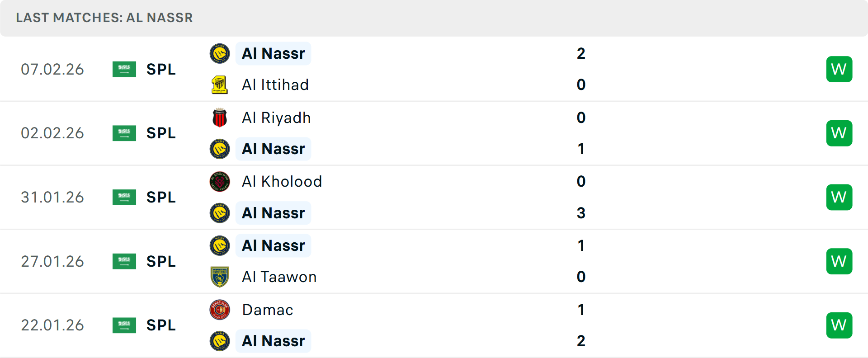868x358 pixels.
Task: Click the Damac club crest icon
Action: pos(219,310)
